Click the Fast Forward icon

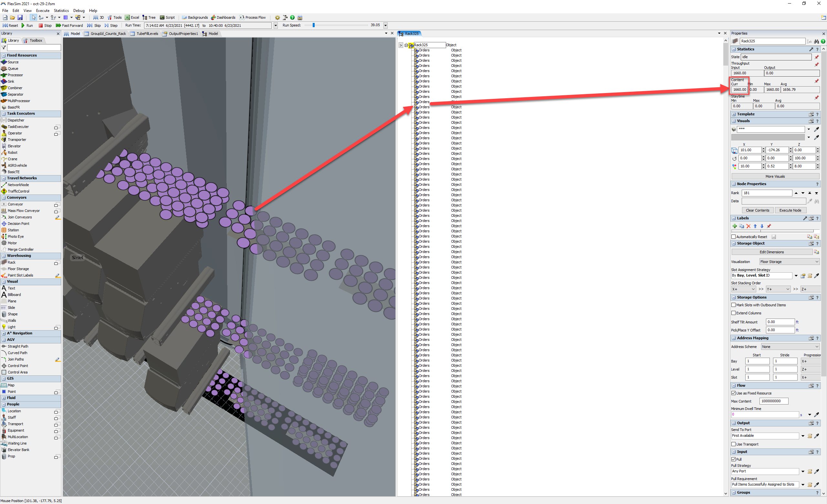58,26
